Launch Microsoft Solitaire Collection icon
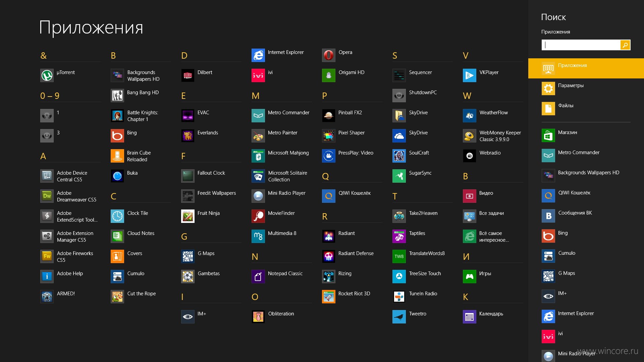644x362 pixels. click(x=258, y=176)
